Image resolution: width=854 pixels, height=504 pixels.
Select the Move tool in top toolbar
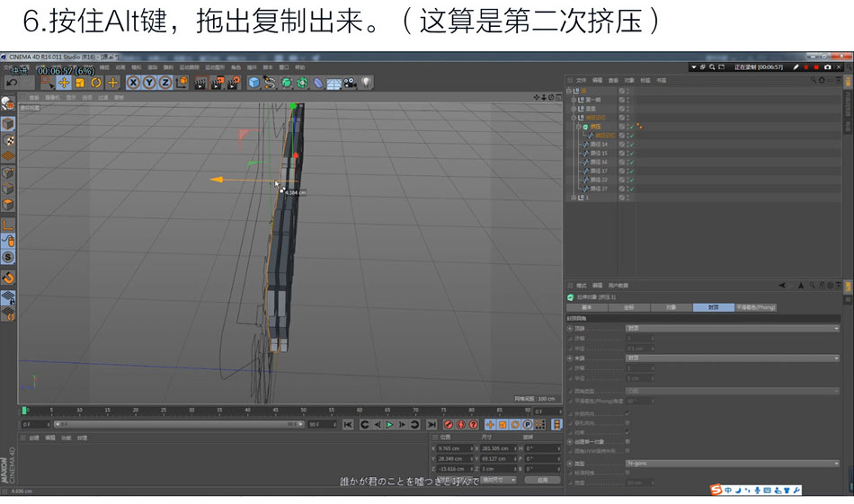click(x=64, y=83)
